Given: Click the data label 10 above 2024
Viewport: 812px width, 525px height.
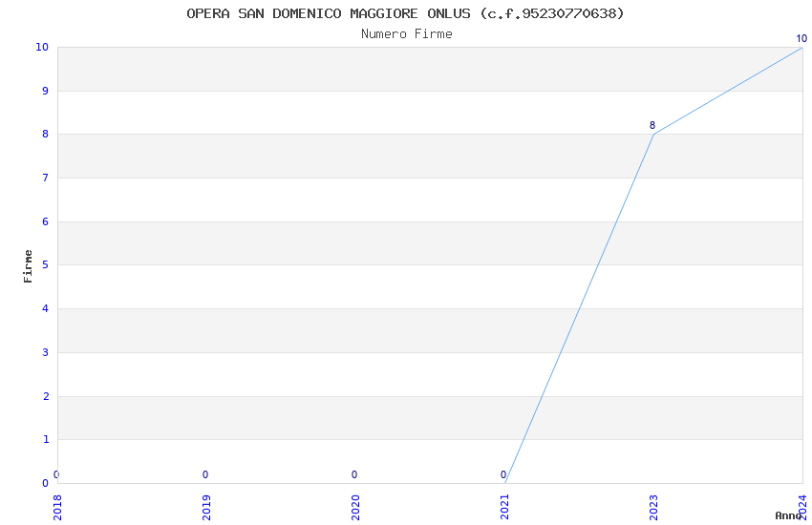Looking at the screenshot, I should point(801,38).
